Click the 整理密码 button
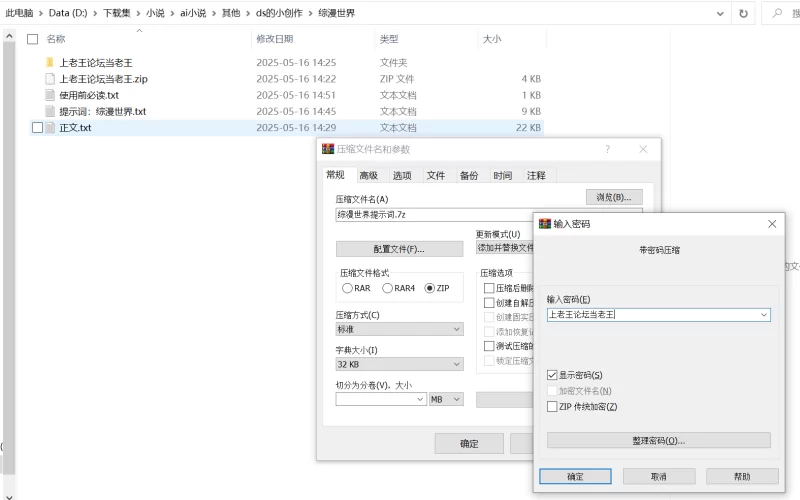The width and height of the screenshot is (800, 500). (x=658, y=440)
